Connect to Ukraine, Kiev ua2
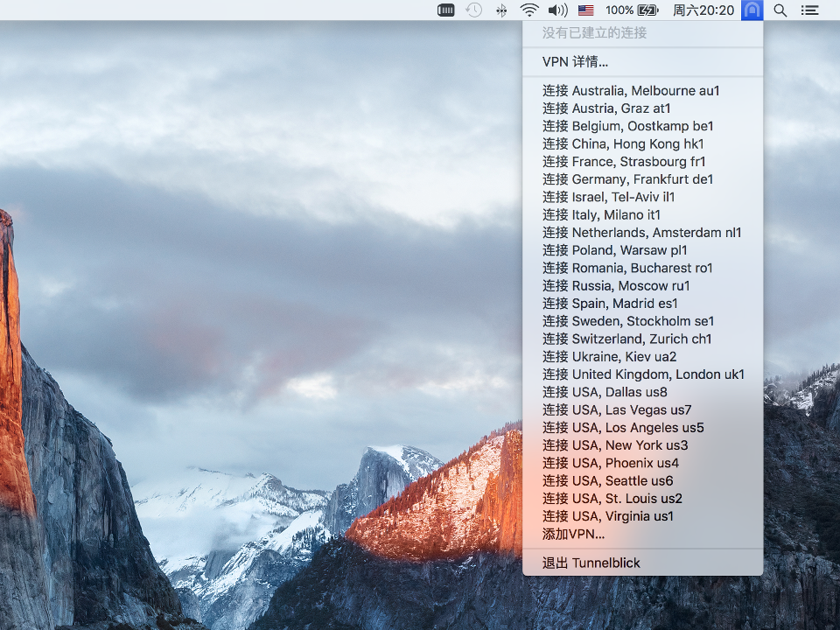This screenshot has width=840, height=630. pos(643,356)
